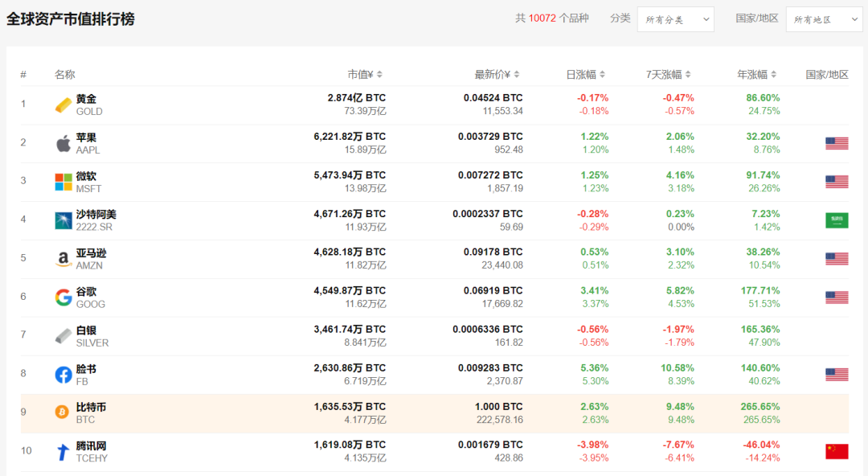Click the Facebook logo icon

pyautogui.click(x=63, y=375)
